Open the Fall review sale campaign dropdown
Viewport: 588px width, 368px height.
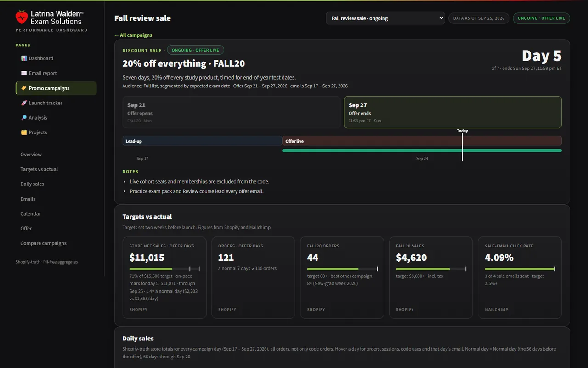(x=385, y=18)
